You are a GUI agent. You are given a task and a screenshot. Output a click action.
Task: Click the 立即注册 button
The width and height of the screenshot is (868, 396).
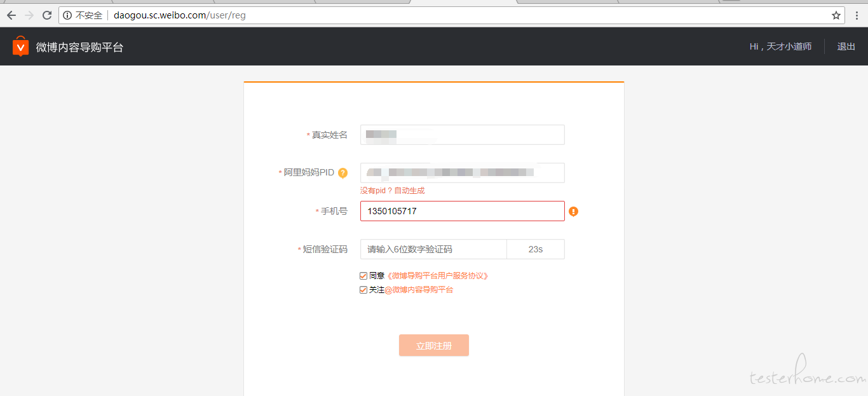(x=434, y=345)
